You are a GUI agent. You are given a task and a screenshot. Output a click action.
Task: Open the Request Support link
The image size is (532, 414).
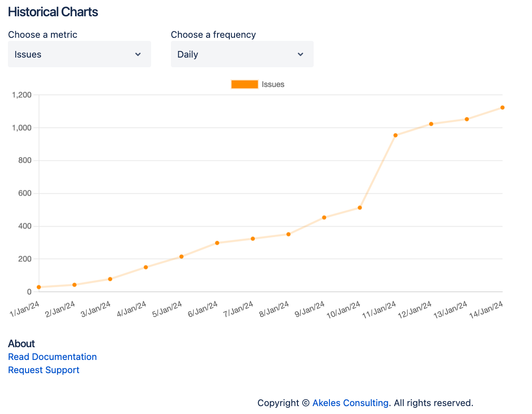pos(43,370)
